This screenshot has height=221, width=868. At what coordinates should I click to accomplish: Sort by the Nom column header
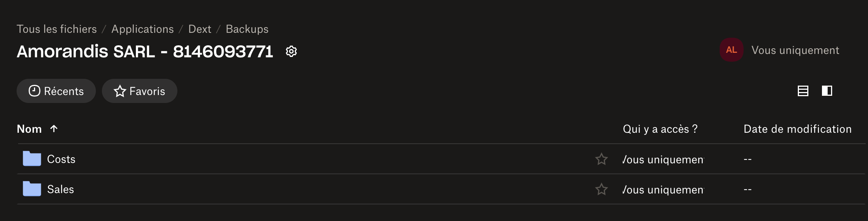[29, 129]
